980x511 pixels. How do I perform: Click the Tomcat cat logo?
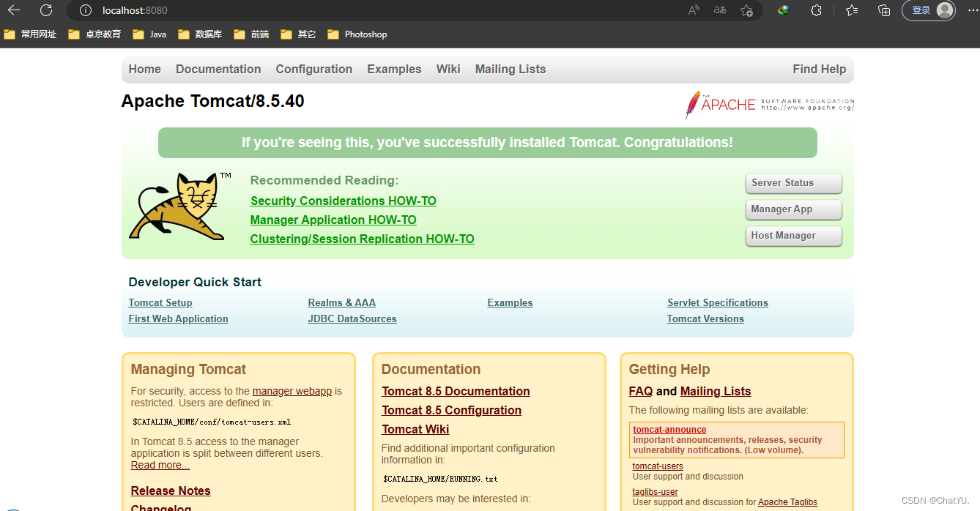pos(179,206)
